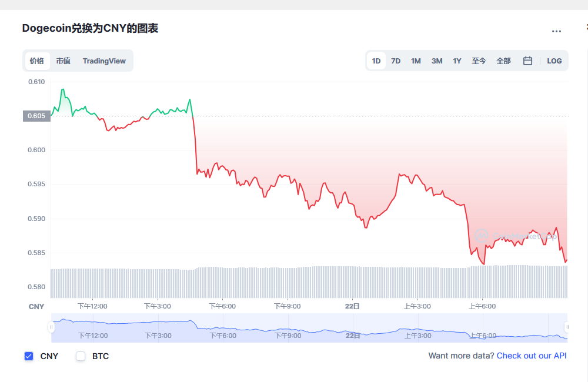Click the 0.605 price marker label
Screen dimensions: 588x382
click(x=36, y=116)
